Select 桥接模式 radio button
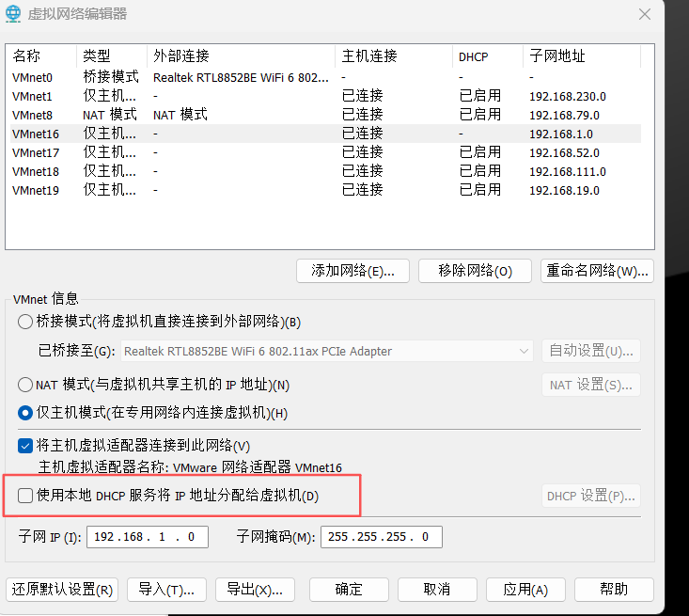 25,322
